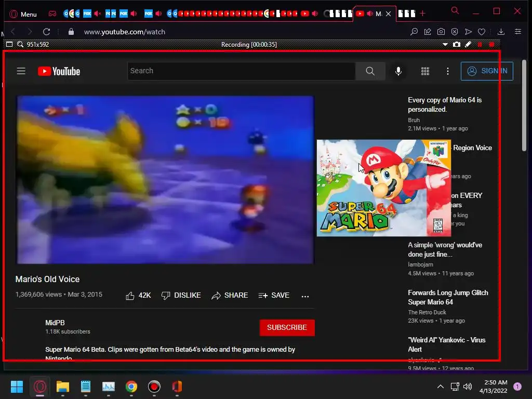Open the browser downloads icon

point(501,32)
